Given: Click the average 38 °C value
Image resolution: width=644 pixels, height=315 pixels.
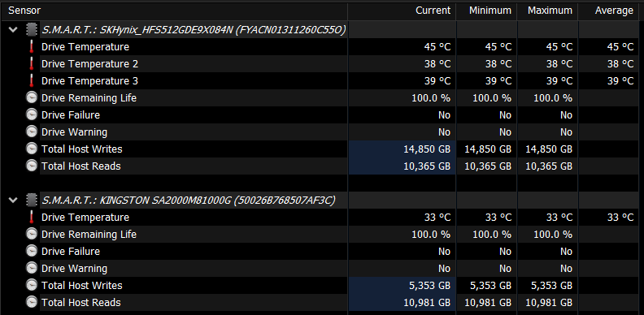Looking at the screenshot, I should (x=620, y=64).
